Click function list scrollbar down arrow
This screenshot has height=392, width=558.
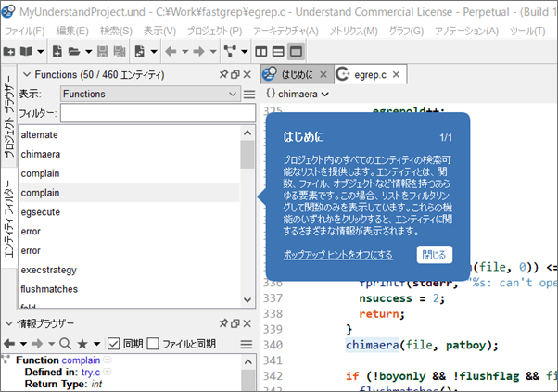click(247, 300)
